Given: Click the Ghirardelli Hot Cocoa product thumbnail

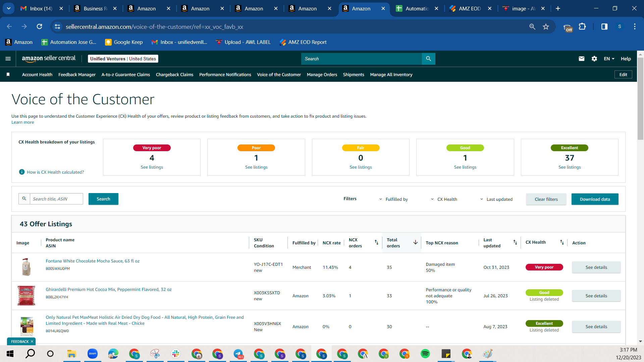Looking at the screenshot, I should pyautogui.click(x=26, y=295).
